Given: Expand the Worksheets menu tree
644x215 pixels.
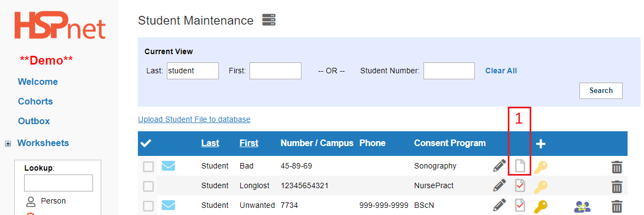Looking at the screenshot, I should pyautogui.click(x=8, y=143).
